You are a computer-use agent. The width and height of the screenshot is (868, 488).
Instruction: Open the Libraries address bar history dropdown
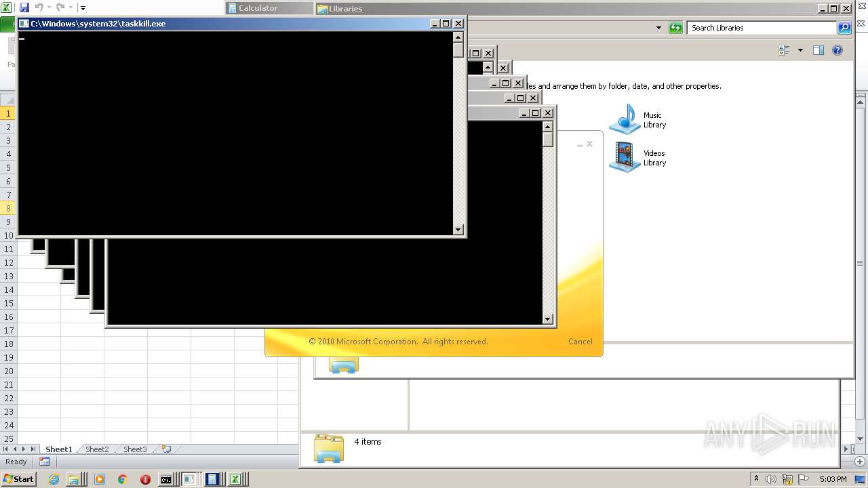[658, 28]
